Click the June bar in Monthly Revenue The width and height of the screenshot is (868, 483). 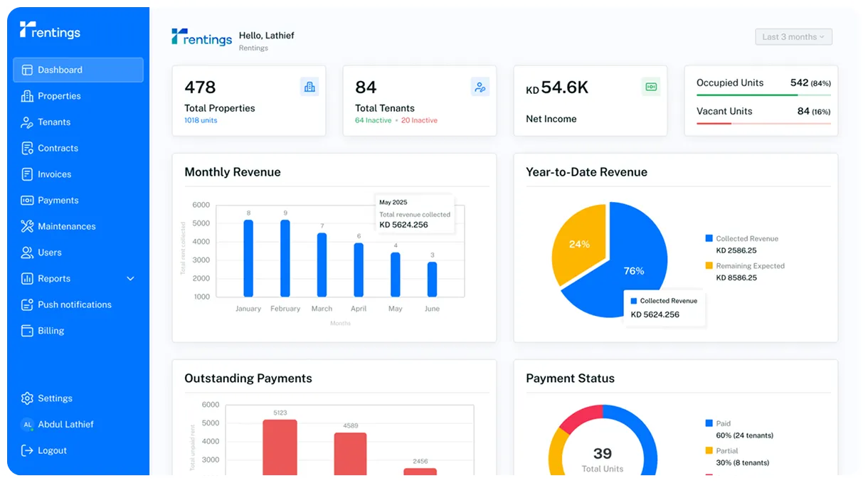(x=432, y=280)
